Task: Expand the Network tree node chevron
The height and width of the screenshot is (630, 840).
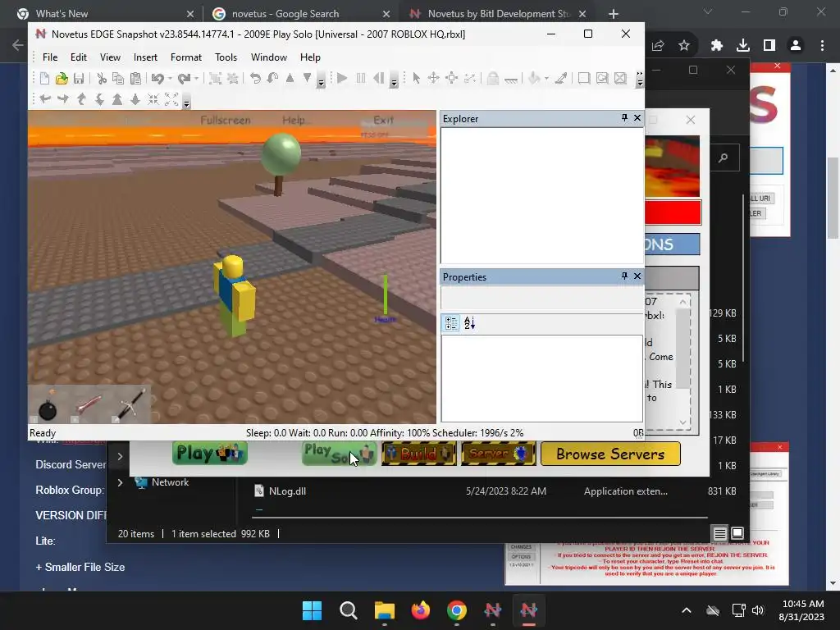Action: pyautogui.click(x=120, y=482)
